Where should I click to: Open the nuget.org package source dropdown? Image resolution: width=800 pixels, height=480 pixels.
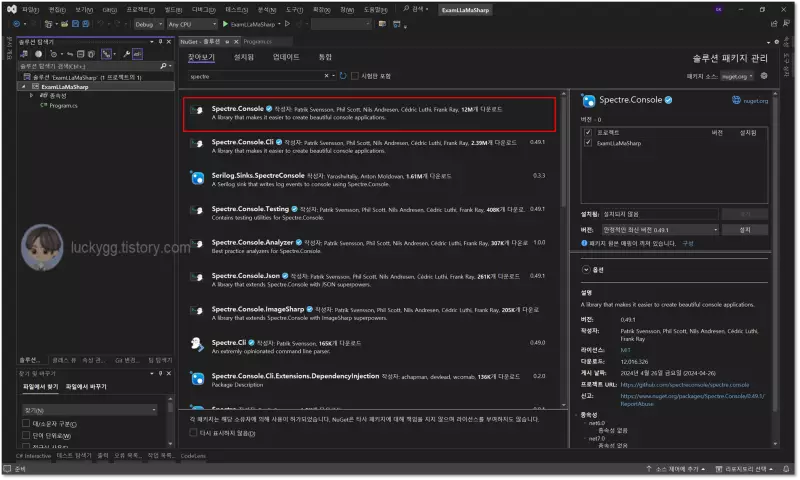click(x=737, y=77)
